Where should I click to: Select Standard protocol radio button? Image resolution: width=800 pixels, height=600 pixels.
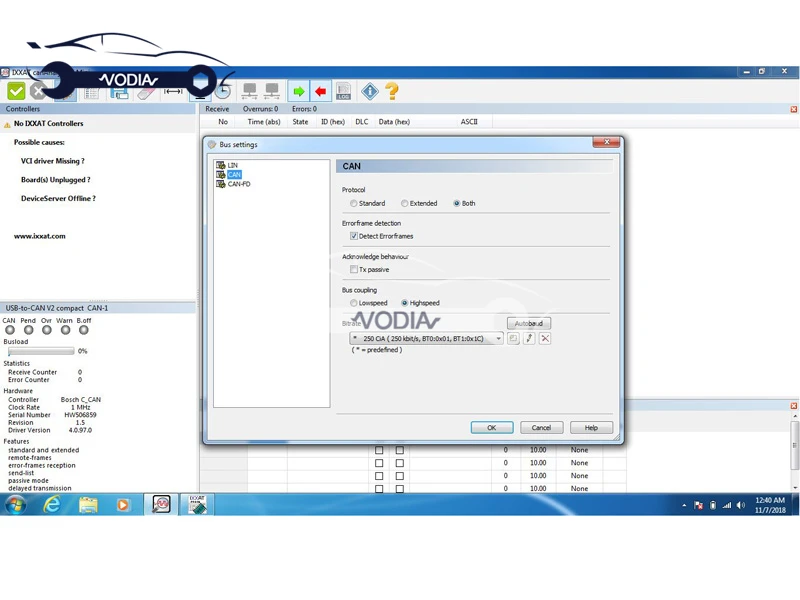[354, 204]
